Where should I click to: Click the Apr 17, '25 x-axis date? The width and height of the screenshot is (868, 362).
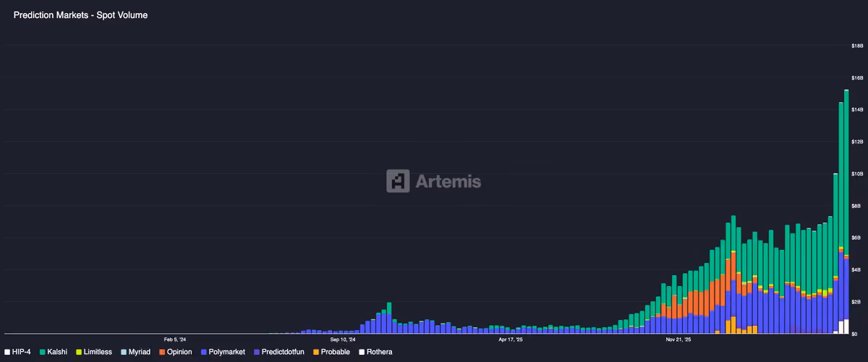click(x=511, y=339)
